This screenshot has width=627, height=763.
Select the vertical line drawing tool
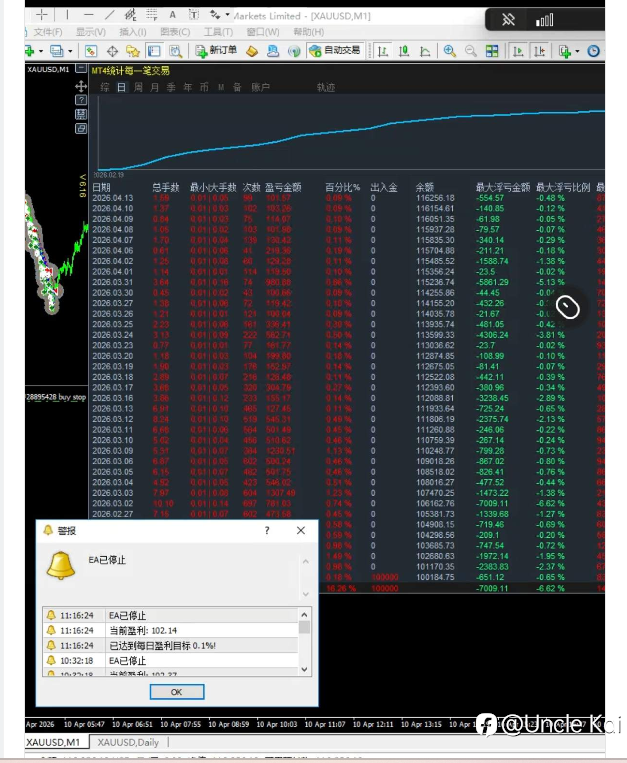coord(67,15)
